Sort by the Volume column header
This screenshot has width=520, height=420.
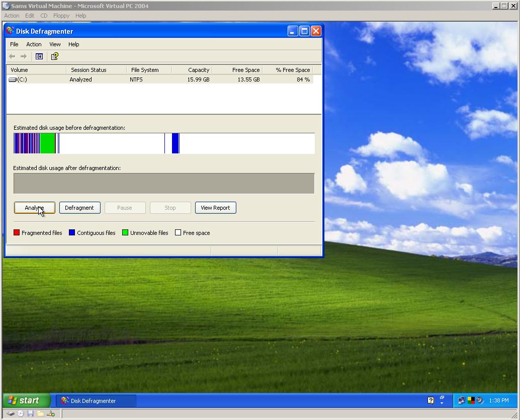(x=36, y=70)
